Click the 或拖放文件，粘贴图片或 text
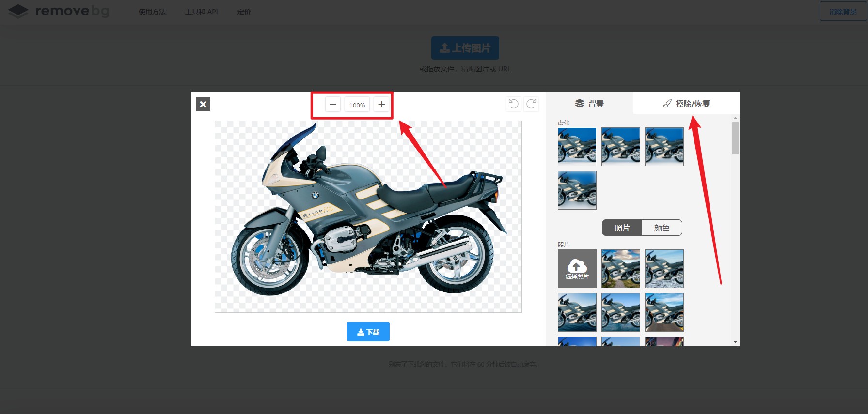The width and height of the screenshot is (868, 414). (458, 69)
